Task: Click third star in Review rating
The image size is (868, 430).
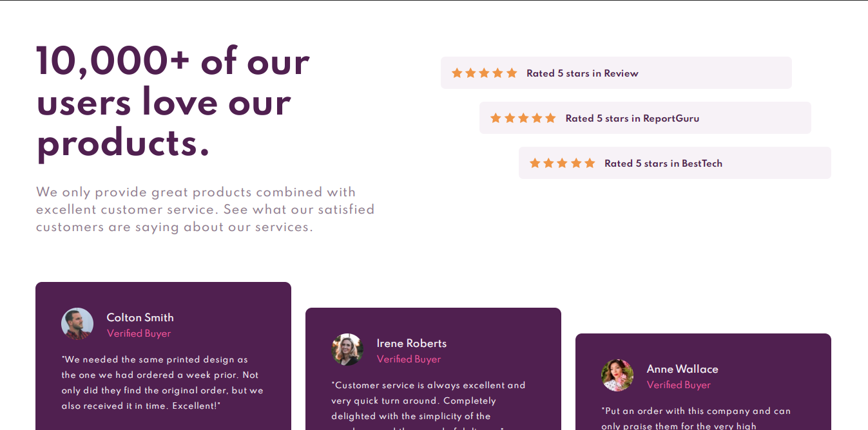Action: tap(484, 73)
